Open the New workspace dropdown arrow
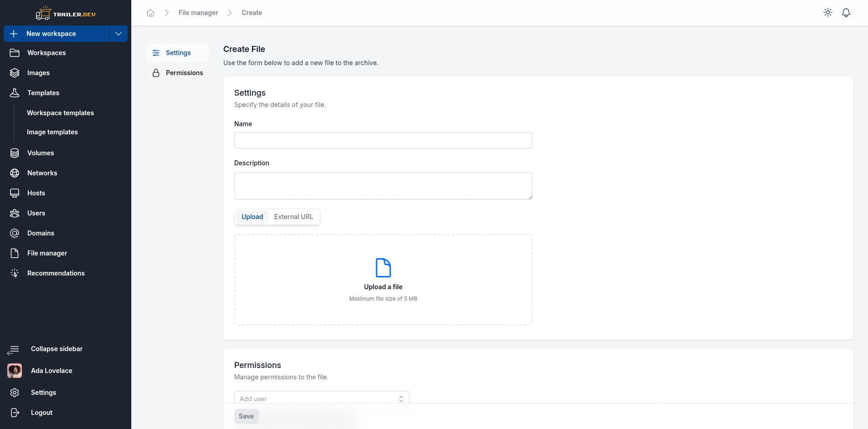The image size is (868, 429). pos(119,34)
